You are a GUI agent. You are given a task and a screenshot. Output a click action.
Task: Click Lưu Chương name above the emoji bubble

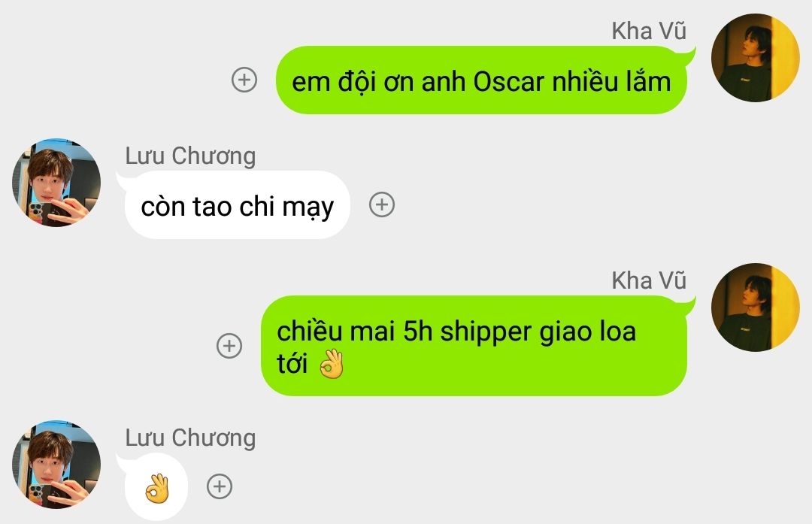pos(190,438)
